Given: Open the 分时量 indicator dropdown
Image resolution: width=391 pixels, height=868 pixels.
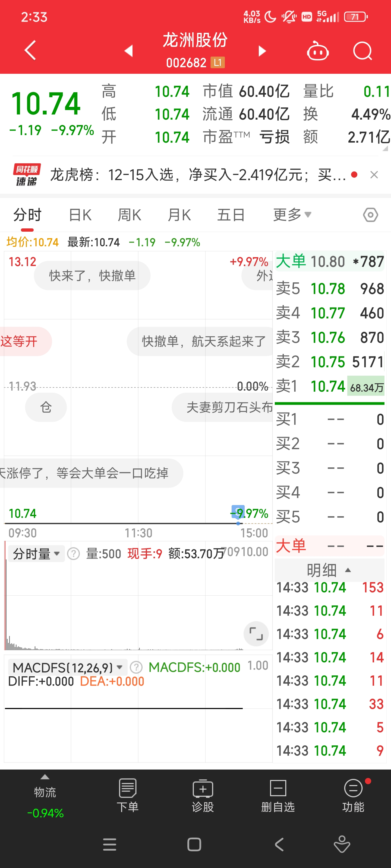Looking at the screenshot, I should coord(36,554).
